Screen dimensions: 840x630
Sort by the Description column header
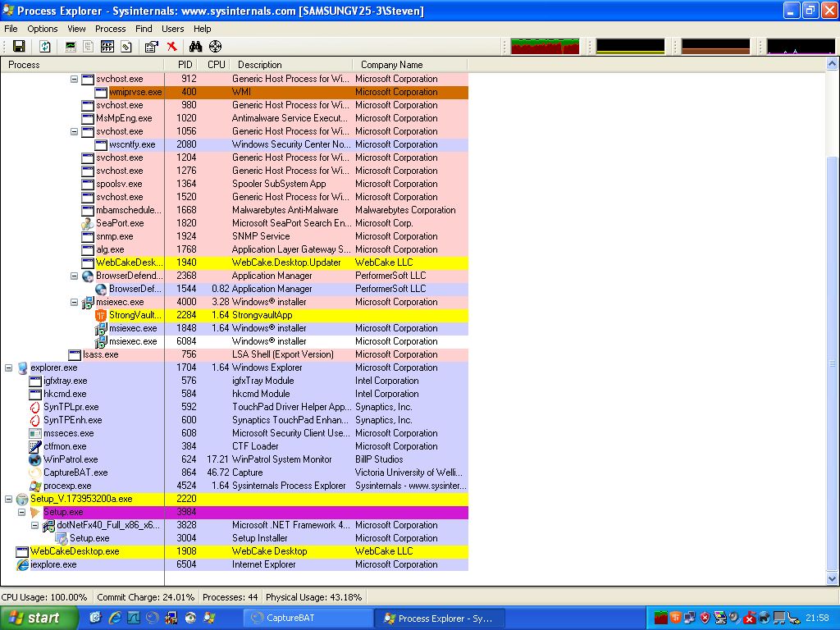click(x=291, y=65)
